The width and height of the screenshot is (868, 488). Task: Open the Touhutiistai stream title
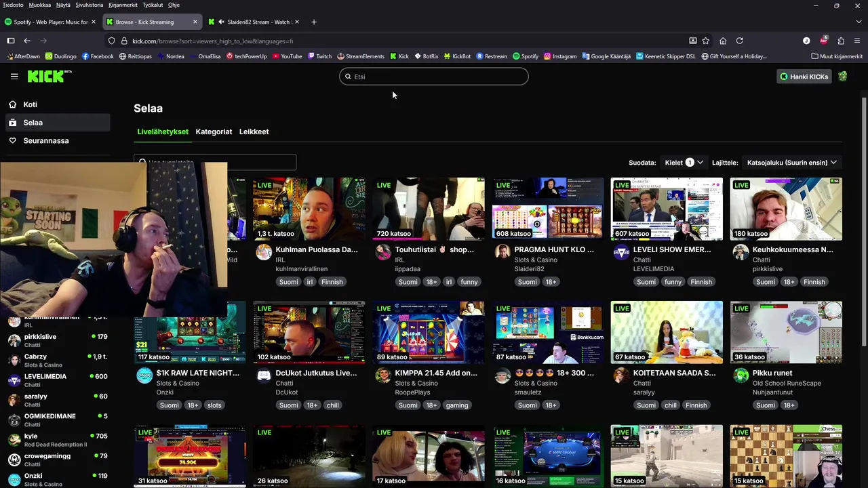tap(435, 249)
